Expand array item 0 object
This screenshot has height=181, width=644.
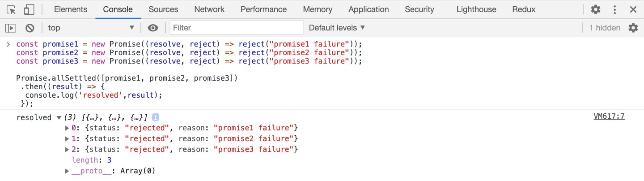click(68, 128)
